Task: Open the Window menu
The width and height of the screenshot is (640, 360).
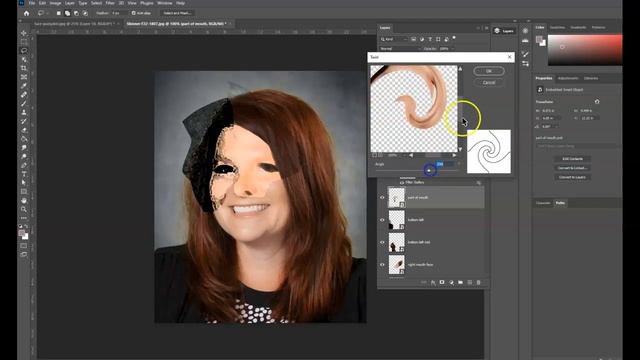Action: click(x=164, y=3)
